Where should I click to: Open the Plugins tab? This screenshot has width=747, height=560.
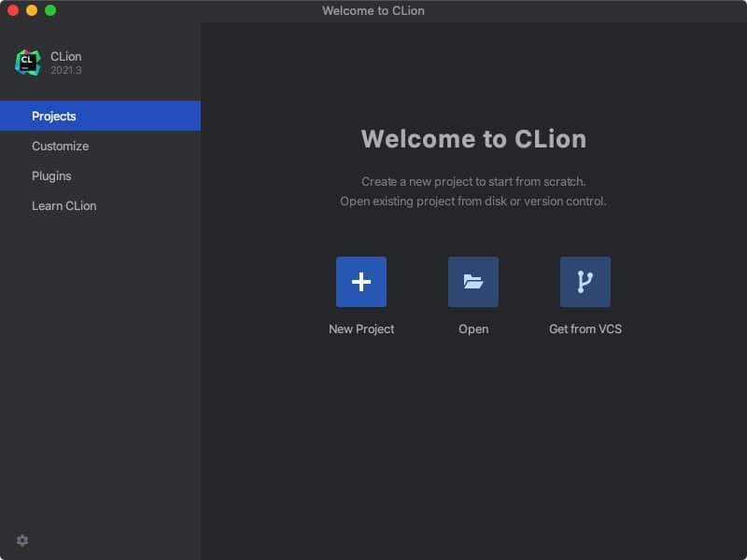101,175
